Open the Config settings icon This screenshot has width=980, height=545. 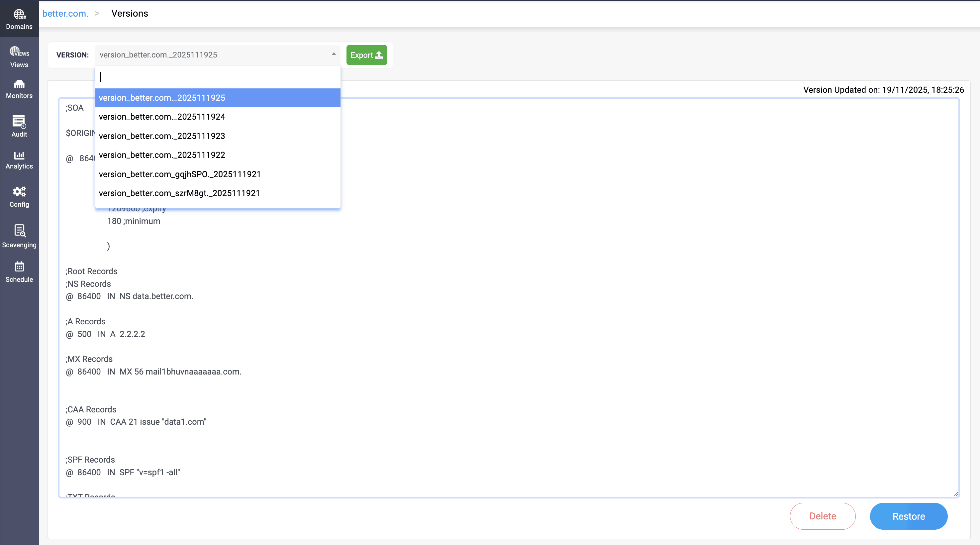(19, 197)
